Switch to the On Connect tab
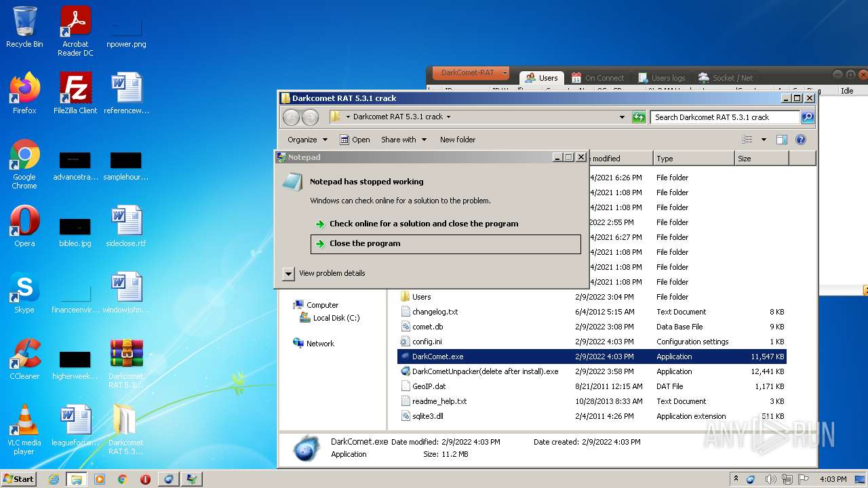 (597, 78)
